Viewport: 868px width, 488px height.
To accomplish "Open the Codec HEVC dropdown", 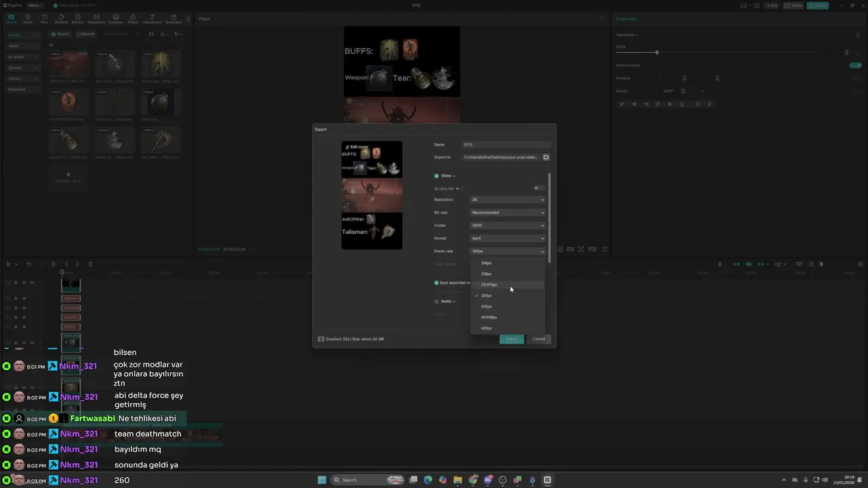I will [508, 226].
